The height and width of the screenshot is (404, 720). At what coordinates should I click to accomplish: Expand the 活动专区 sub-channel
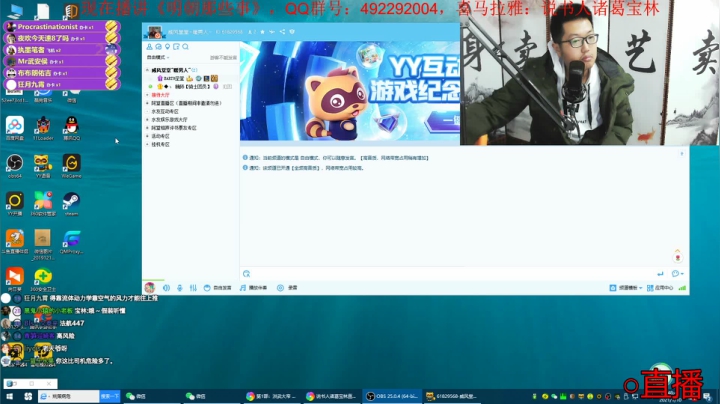point(147,136)
